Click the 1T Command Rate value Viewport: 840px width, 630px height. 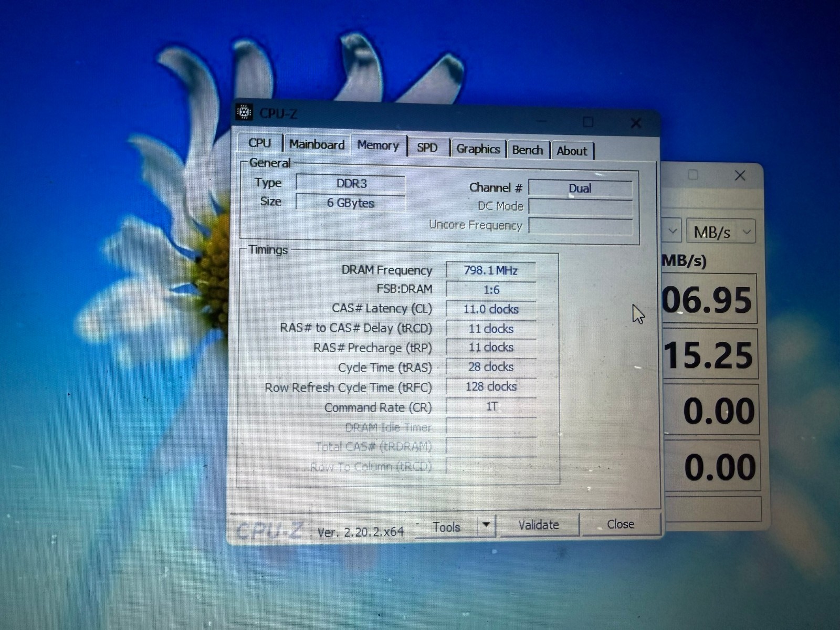pos(491,406)
